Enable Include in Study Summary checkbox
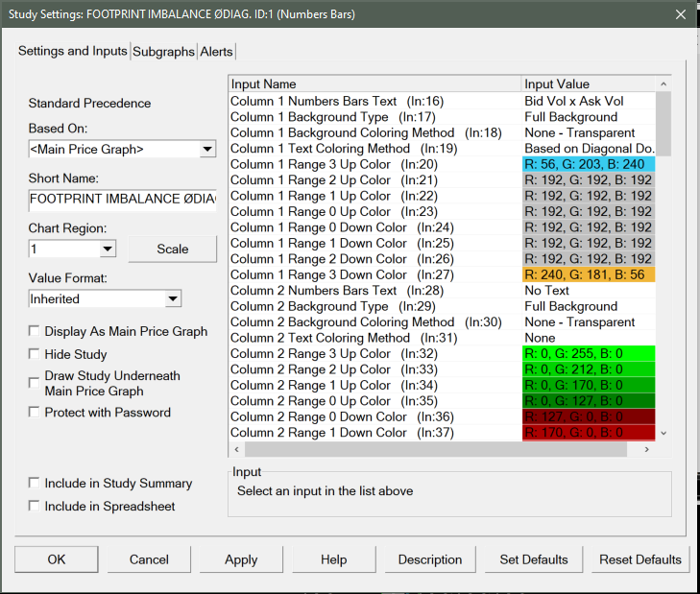Viewport: 700px width, 594px height. [x=35, y=484]
